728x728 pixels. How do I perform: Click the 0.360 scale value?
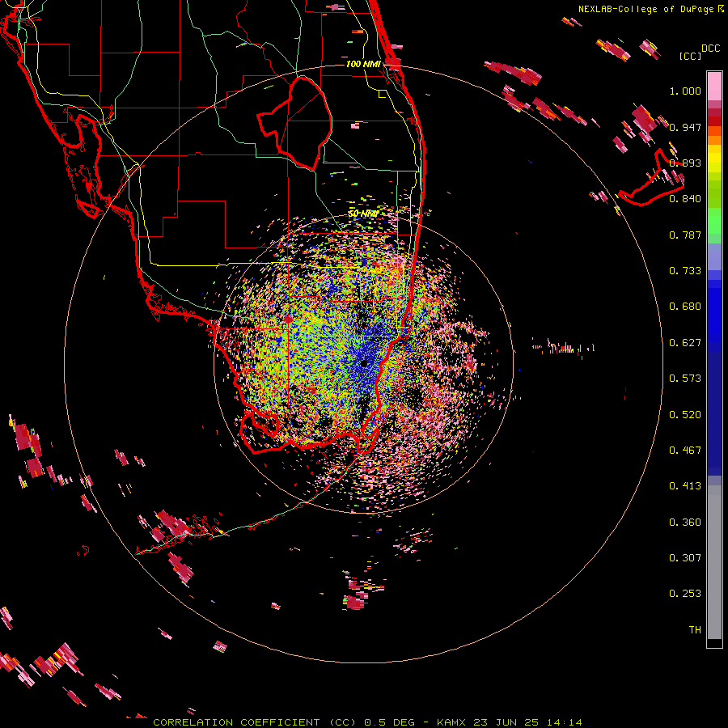[685, 523]
